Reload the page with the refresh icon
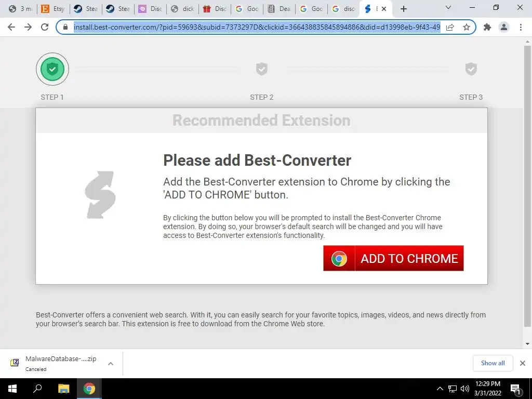 click(45, 27)
